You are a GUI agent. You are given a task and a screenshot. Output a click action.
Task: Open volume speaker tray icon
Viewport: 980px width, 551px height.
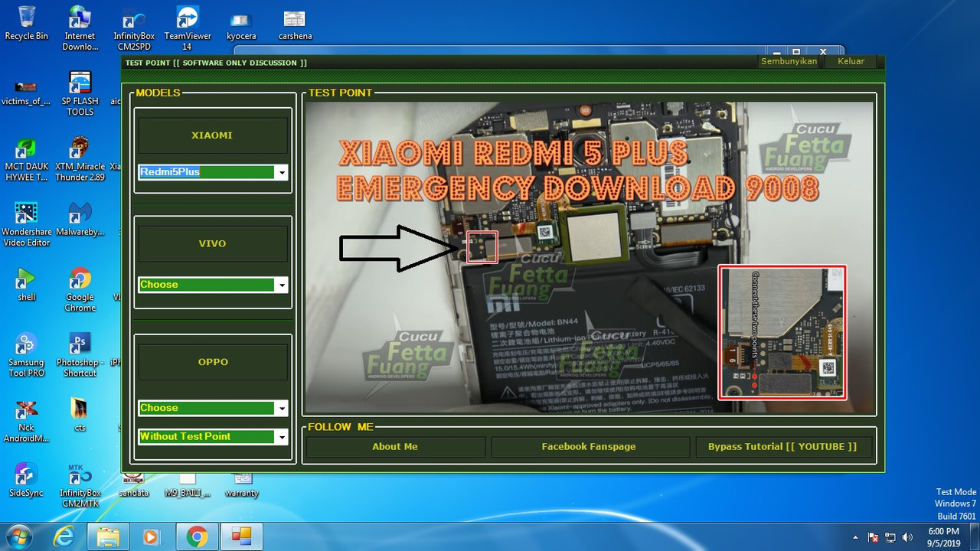(x=907, y=537)
